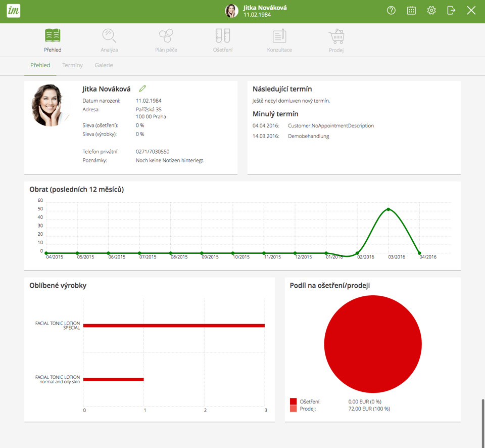Click 72,00 EUR (100 %) value
Screen dimensions: 485x448
pyautogui.click(x=369, y=409)
